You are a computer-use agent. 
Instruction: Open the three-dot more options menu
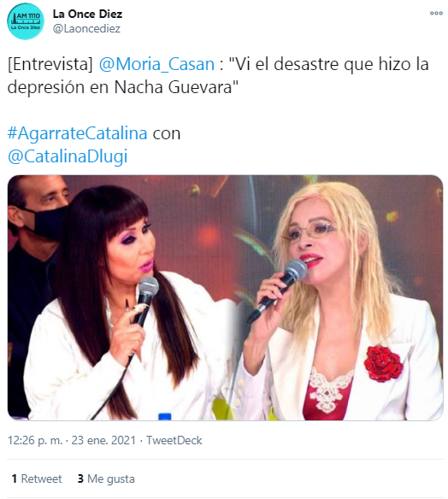[x=436, y=13]
